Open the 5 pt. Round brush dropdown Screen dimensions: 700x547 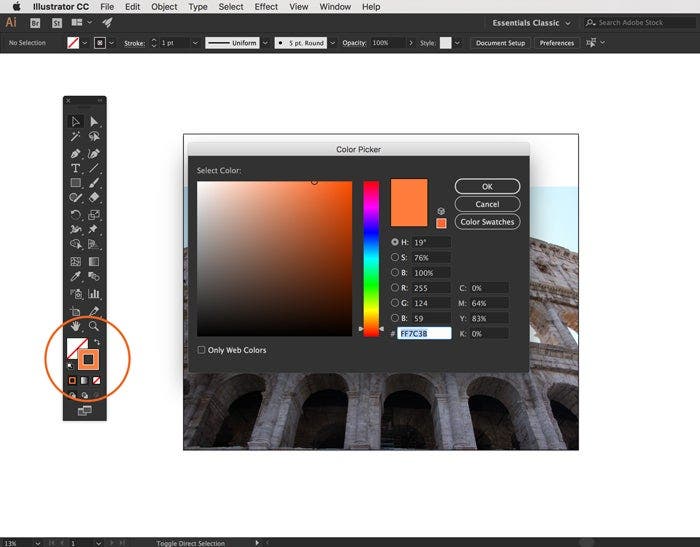335,43
